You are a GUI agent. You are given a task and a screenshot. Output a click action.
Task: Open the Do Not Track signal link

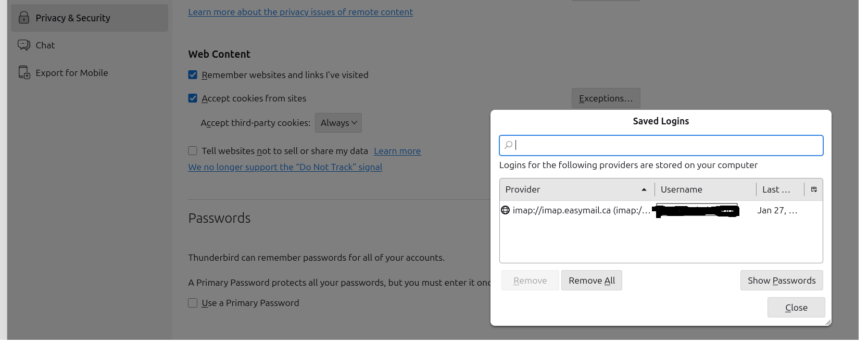pos(285,167)
